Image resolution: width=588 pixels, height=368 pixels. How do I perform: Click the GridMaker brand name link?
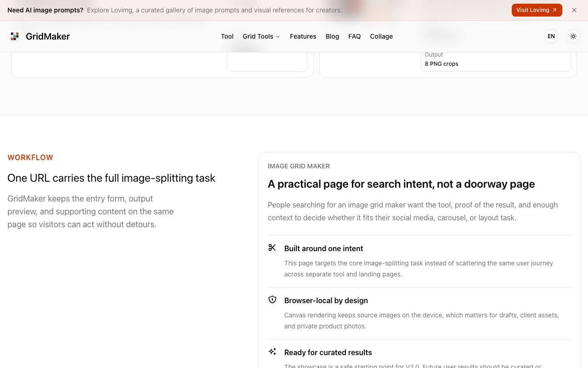(48, 36)
